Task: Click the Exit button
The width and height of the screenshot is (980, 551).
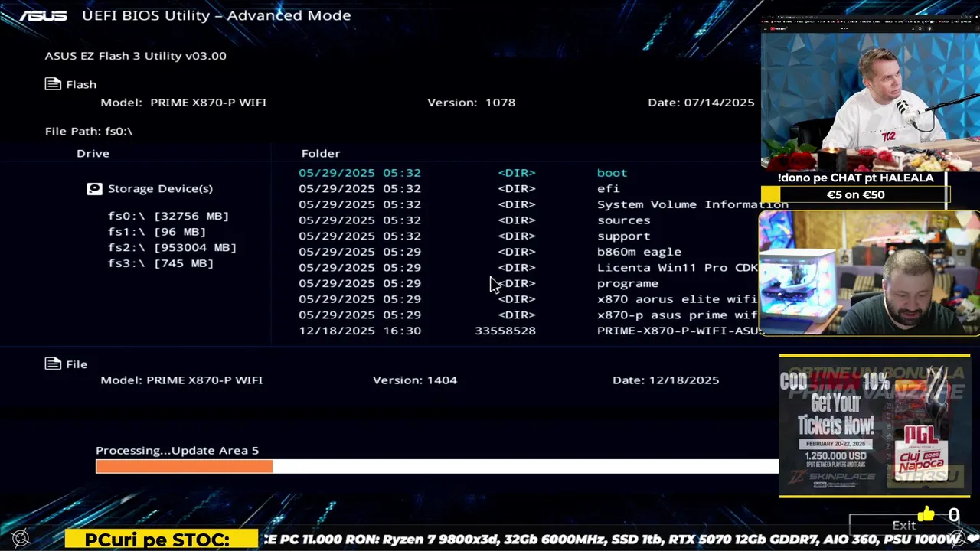Action: coord(904,525)
